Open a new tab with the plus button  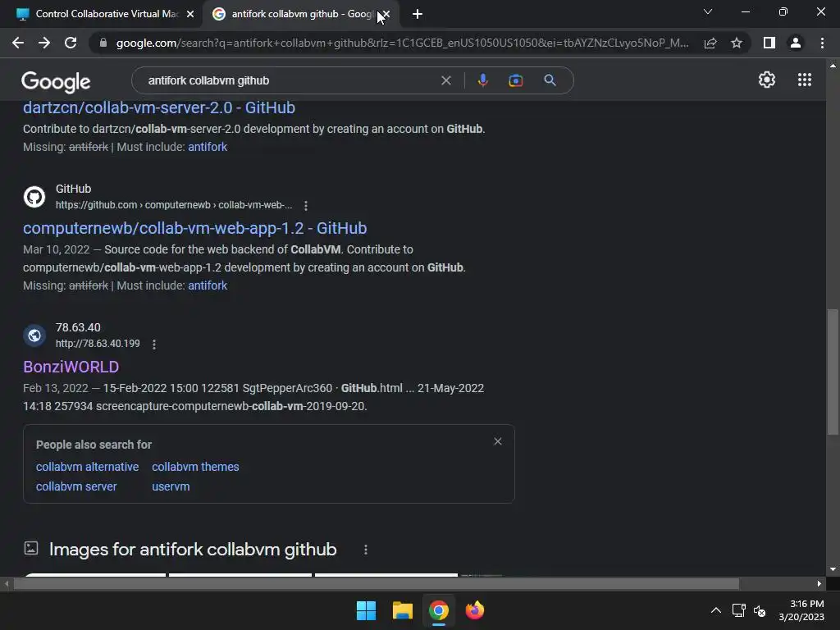coord(418,14)
